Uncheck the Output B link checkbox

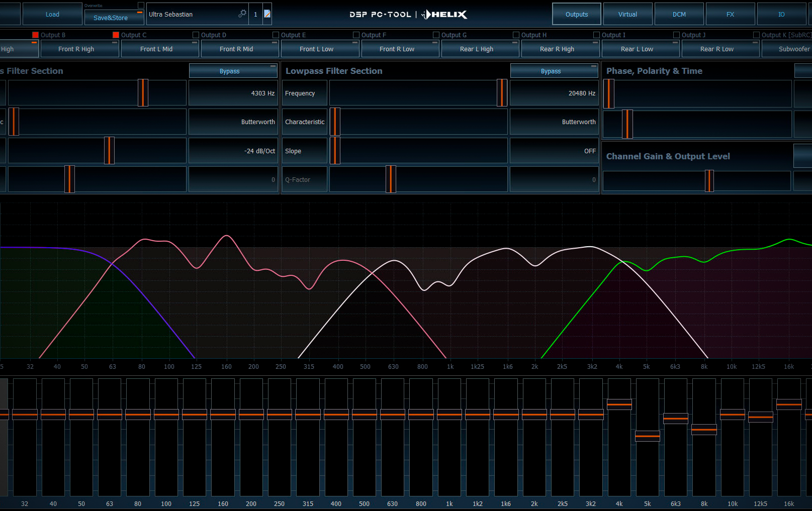[35, 35]
